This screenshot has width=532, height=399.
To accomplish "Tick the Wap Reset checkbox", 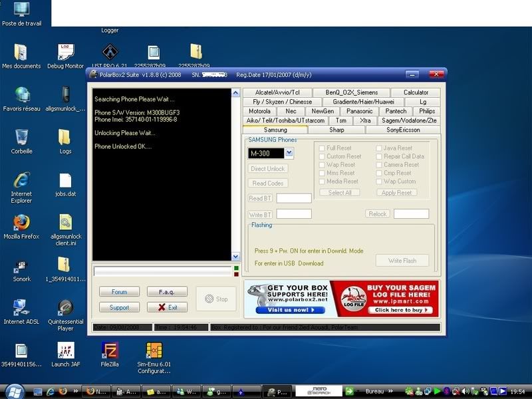I will pos(322,165).
